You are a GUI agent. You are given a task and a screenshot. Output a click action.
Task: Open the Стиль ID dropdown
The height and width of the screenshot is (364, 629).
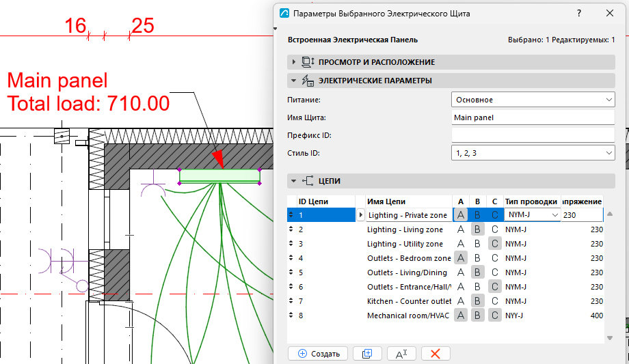click(533, 153)
